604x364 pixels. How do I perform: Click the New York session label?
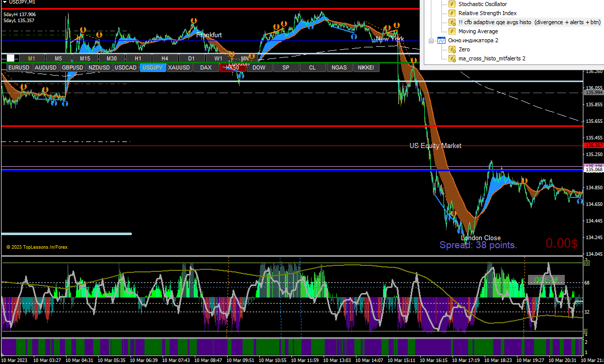pyautogui.click(x=390, y=39)
